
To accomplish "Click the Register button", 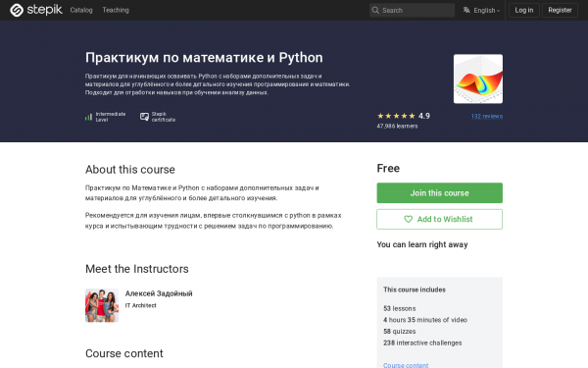I will [x=560, y=10].
